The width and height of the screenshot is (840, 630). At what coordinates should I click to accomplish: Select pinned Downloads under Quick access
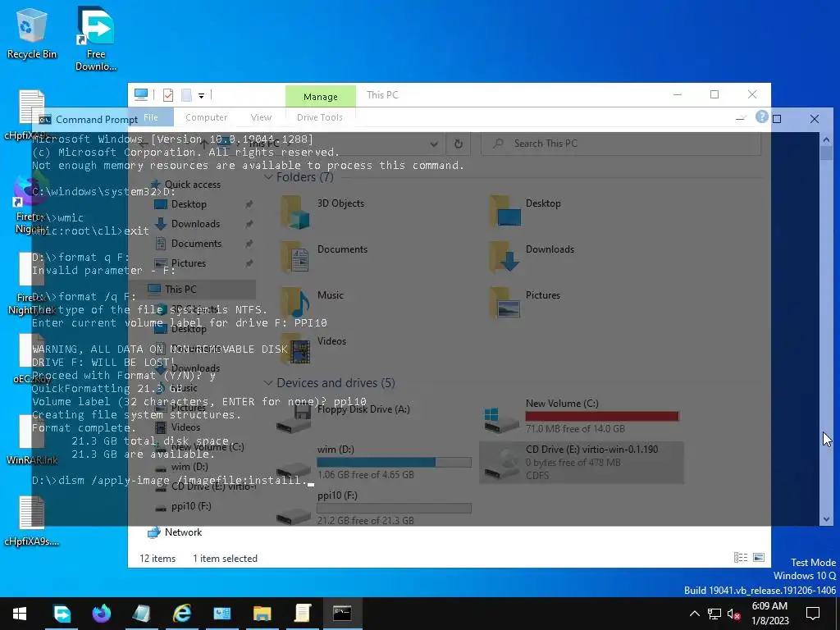tap(195, 224)
